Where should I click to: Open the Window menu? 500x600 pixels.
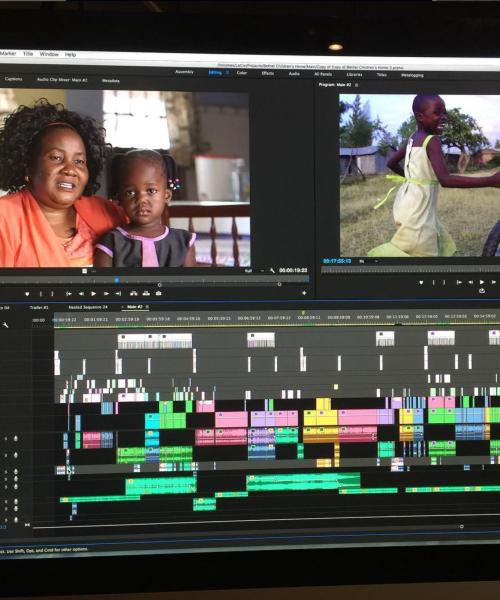[x=49, y=54]
